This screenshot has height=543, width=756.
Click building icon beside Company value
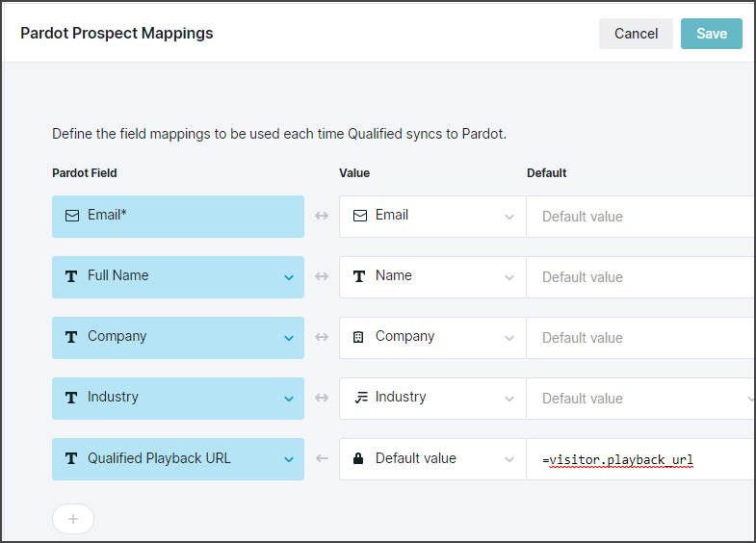coord(358,337)
